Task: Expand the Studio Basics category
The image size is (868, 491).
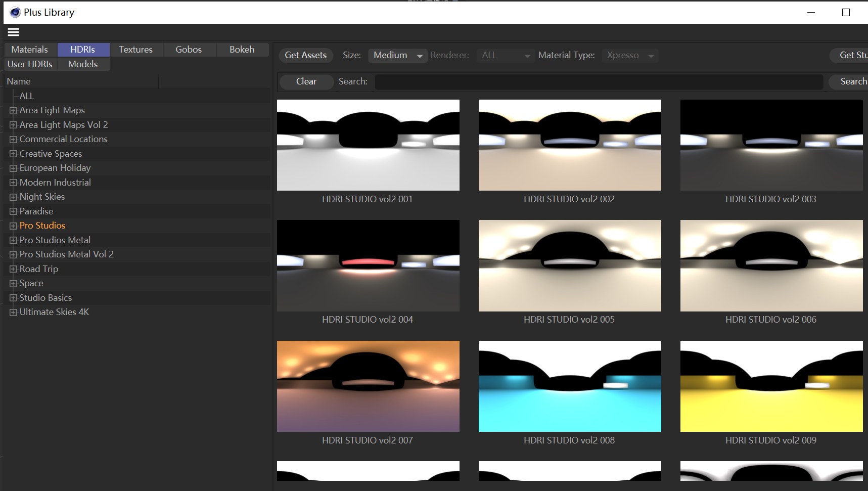Action: click(13, 298)
